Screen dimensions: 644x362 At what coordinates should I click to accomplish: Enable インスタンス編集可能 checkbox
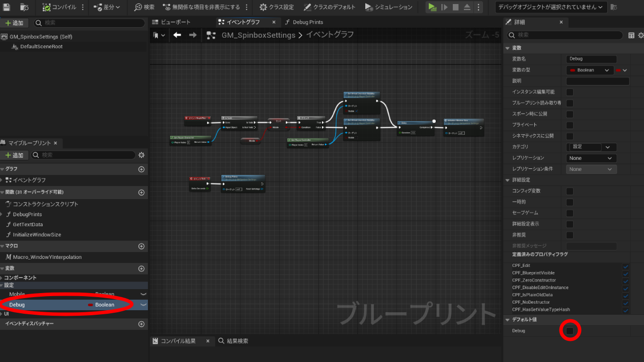(x=570, y=92)
